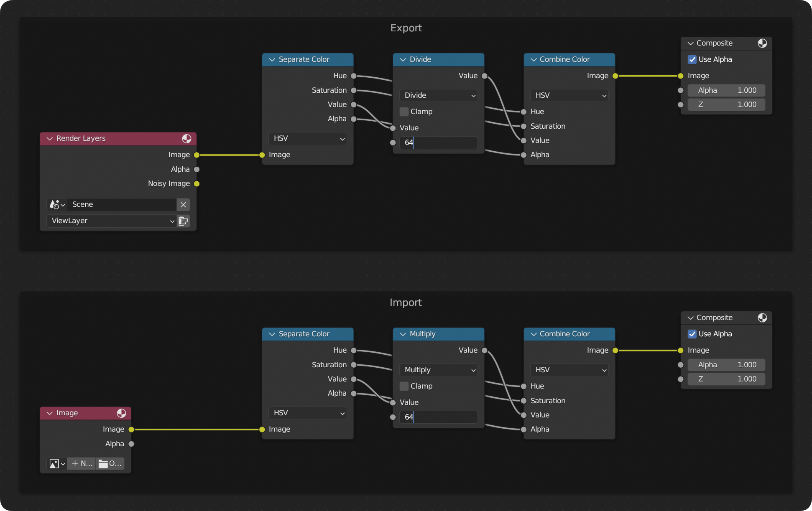812x511 pixels.
Task: Collapse the Multiply node header
Action: click(x=402, y=334)
